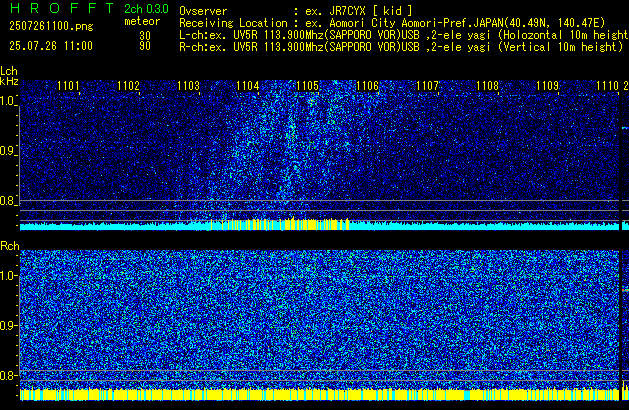Click time marker 1105
The image size is (629, 410).
[x=308, y=86]
